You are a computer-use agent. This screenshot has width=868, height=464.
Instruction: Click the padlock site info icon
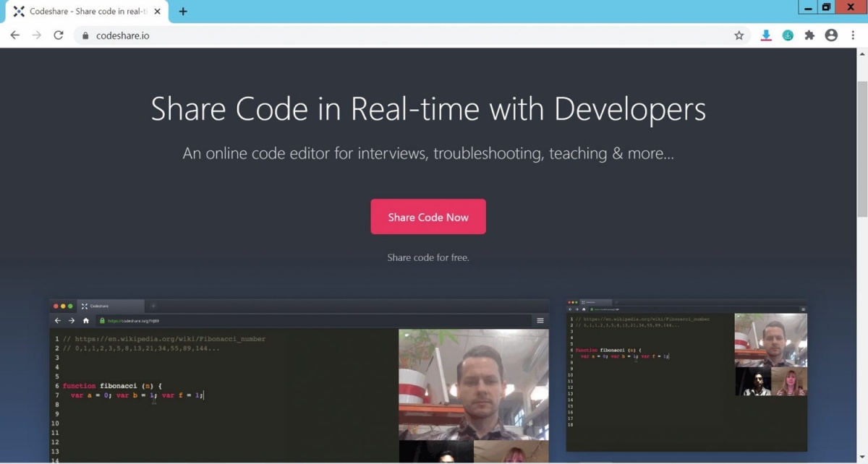[x=85, y=35]
